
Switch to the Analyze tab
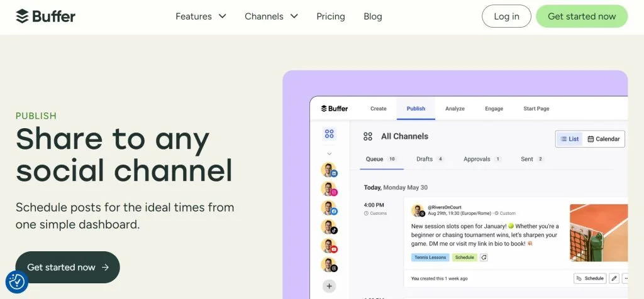[455, 109]
